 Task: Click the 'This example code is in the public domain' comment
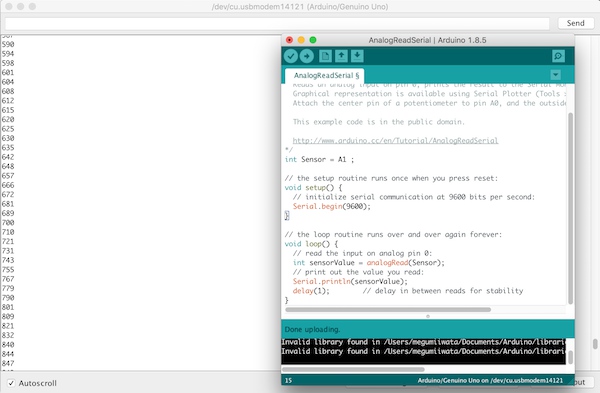[378, 122]
